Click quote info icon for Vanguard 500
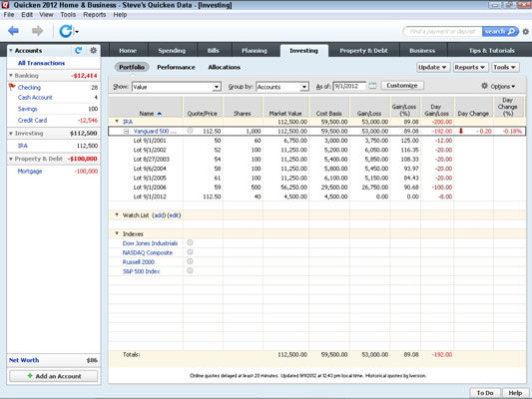532x399 pixels. point(190,131)
